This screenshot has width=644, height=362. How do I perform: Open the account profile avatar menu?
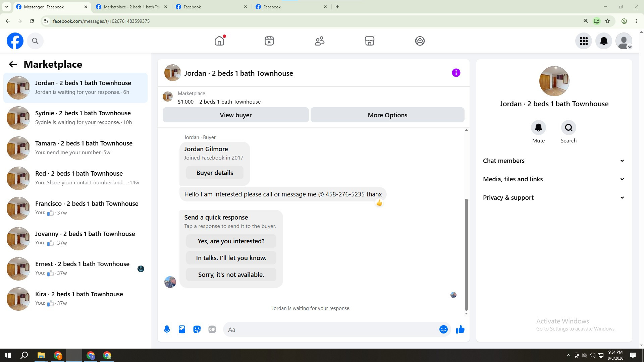[624, 41]
